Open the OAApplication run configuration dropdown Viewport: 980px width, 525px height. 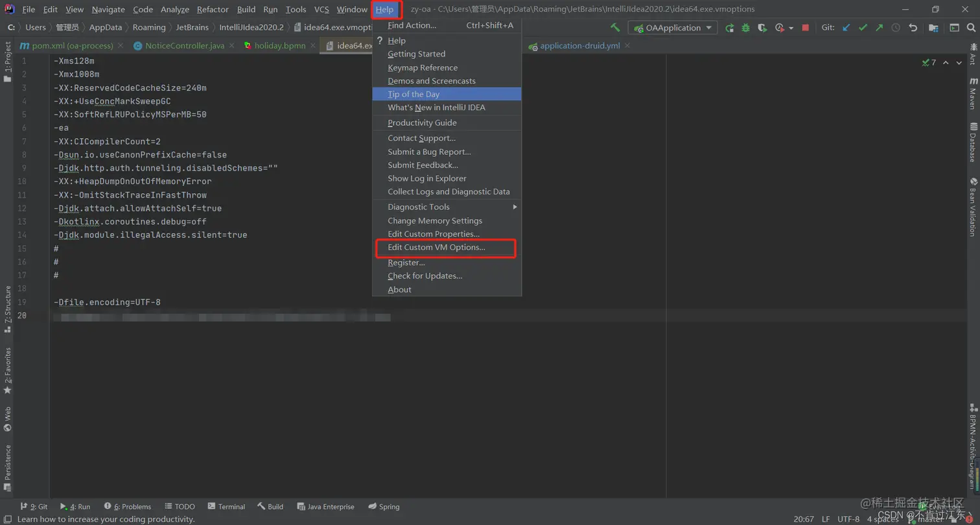(x=672, y=27)
